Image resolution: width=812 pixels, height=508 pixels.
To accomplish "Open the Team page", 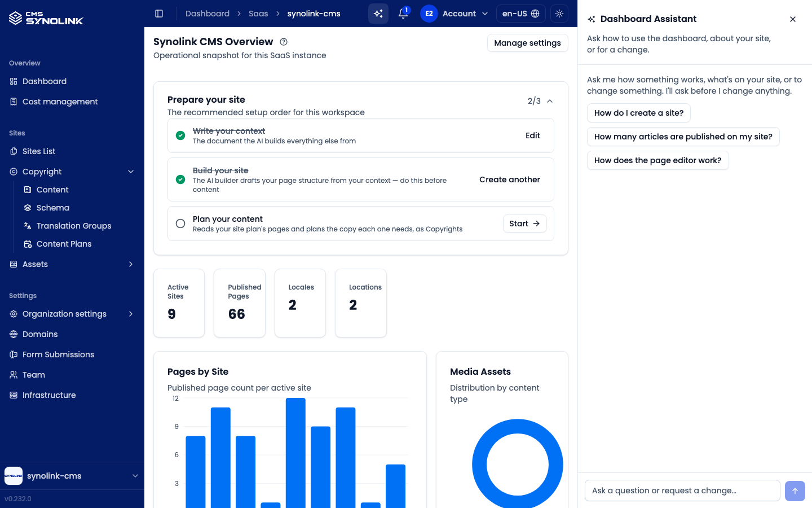I will (72, 375).
